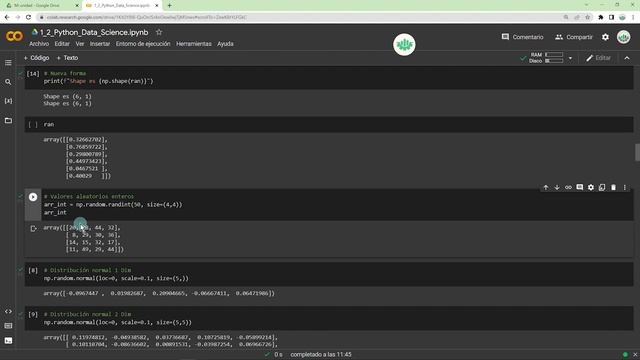Collapse the header with the chevron arrow
Image resolution: width=640 pixels, height=360 pixels.
pyautogui.click(x=627, y=58)
